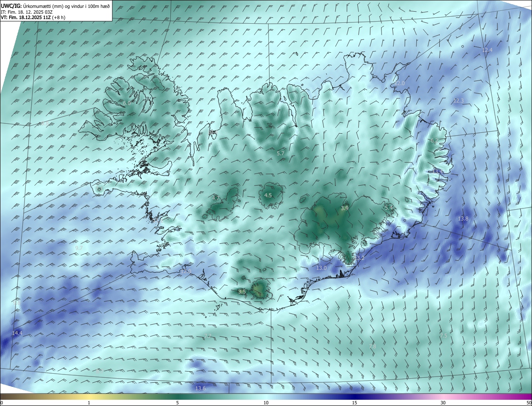Click the color scale tick labeled 30
532x406 pixels.
[443, 403]
